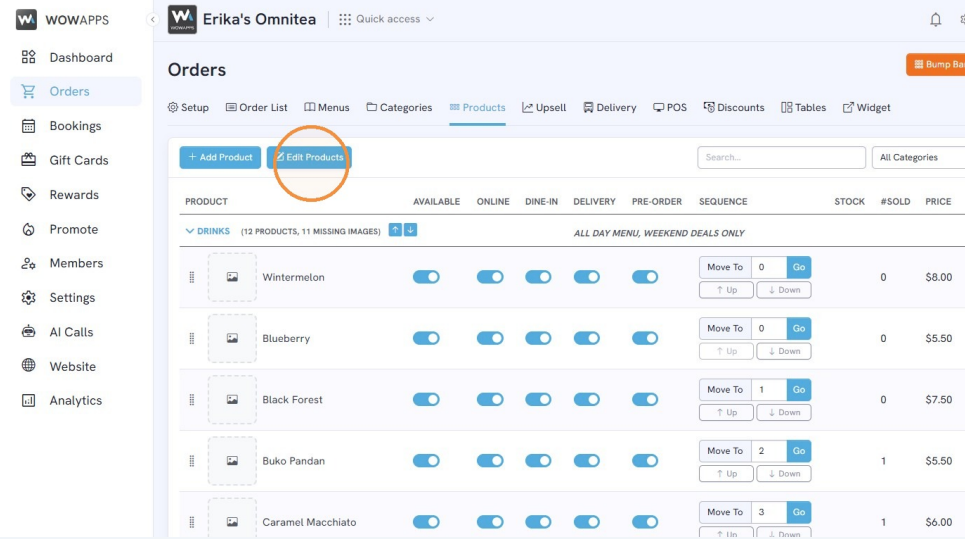This screenshot has width=965, height=539.
Task: Move DRINKS category down with arrow icon
Action: (410, 230)
